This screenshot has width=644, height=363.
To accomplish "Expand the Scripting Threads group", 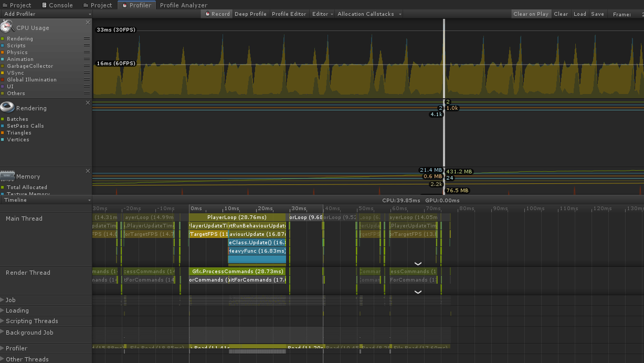I will click(x=2, y=321).
